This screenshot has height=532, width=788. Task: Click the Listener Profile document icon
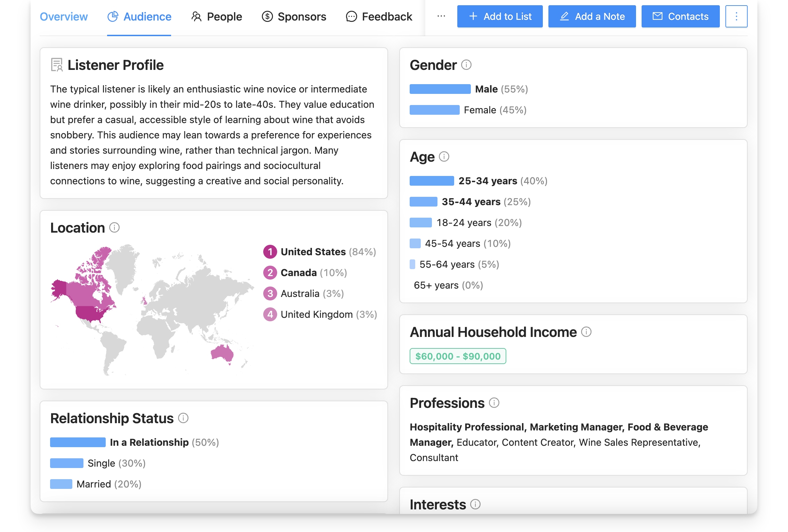(x=57, y=65)
